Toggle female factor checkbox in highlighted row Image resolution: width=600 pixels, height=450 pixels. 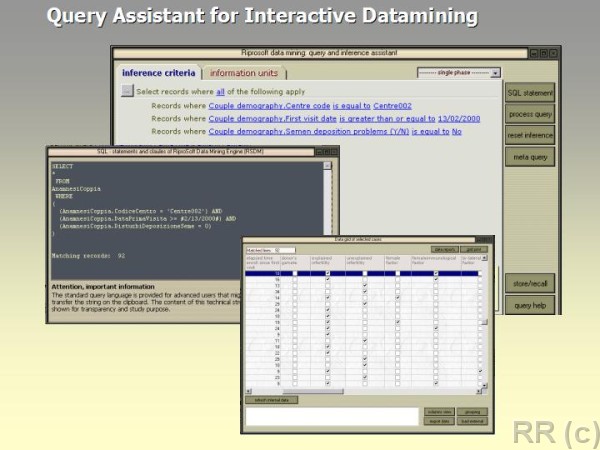[397, 273]
